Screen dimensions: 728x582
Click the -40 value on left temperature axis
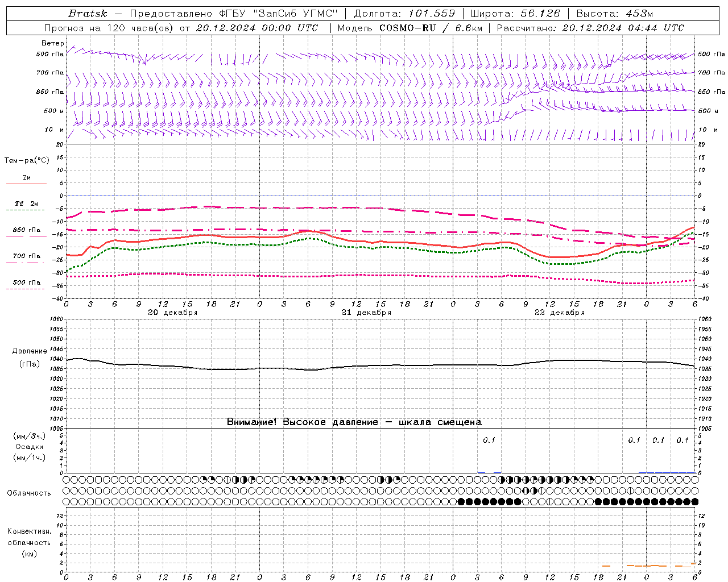(x=58, y=298)
